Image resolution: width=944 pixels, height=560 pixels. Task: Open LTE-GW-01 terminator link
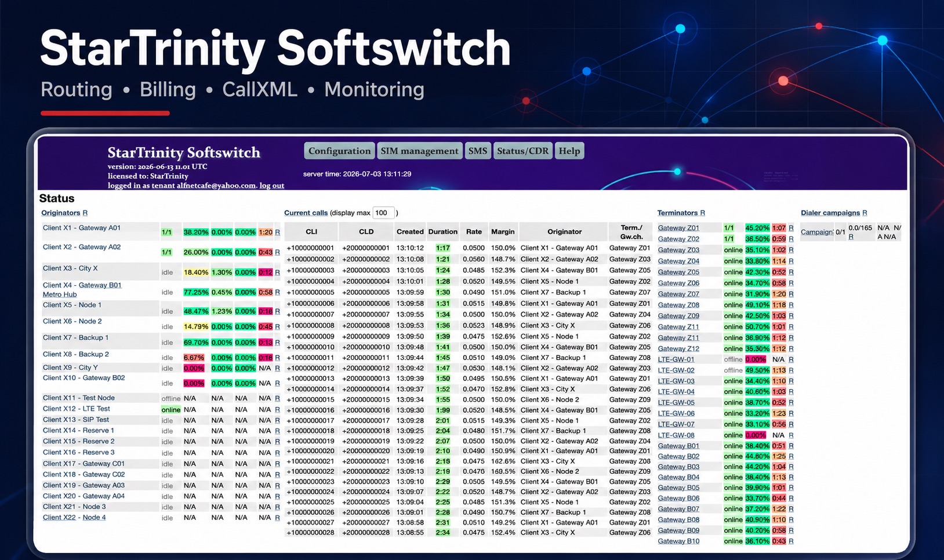coord(676,359)
